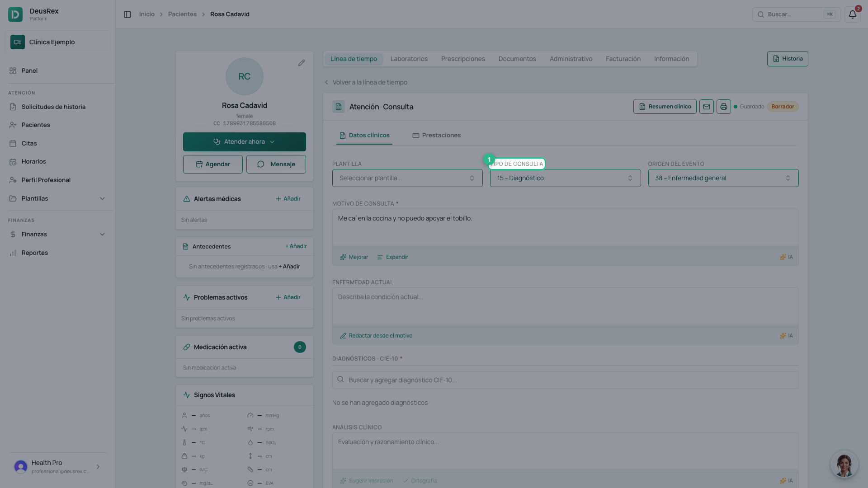
Task: Print the consultation with printer icon
Action: 724,107
